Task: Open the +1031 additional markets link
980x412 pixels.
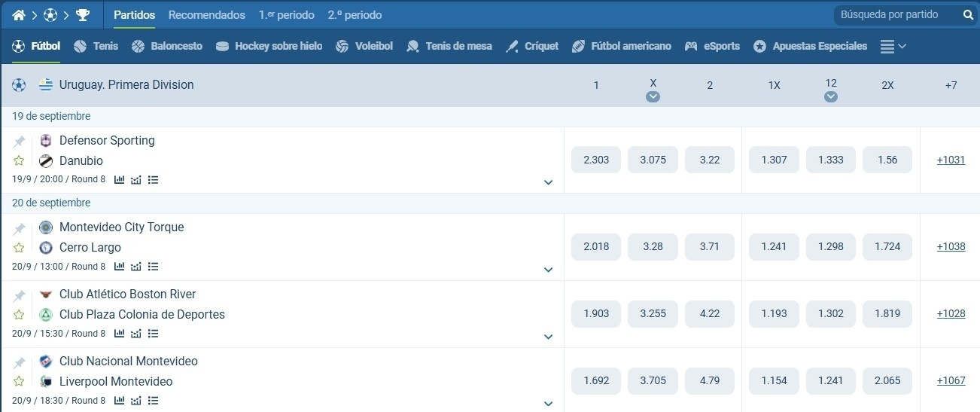Action: 951,160
